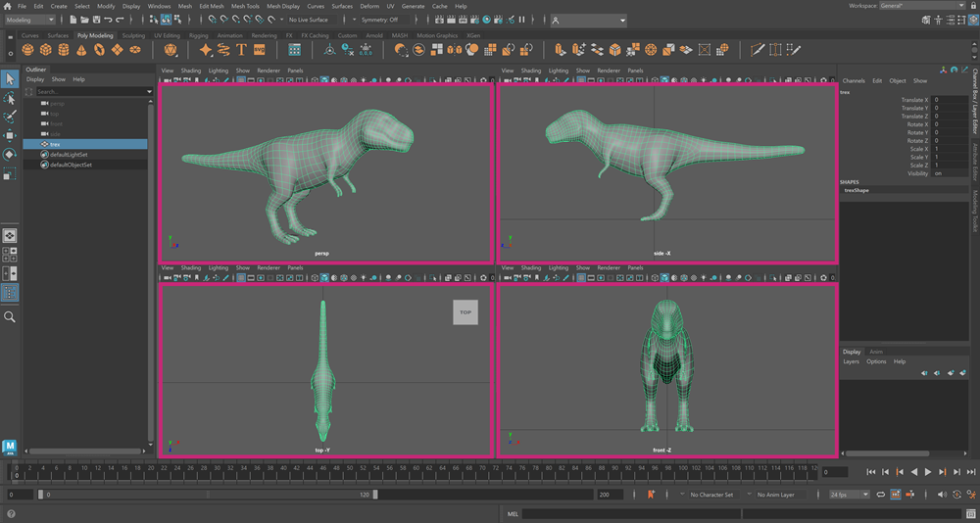980x523 pixels.
Task: Open the 24 fps frame rate dropdown
Action: [849, 495]
